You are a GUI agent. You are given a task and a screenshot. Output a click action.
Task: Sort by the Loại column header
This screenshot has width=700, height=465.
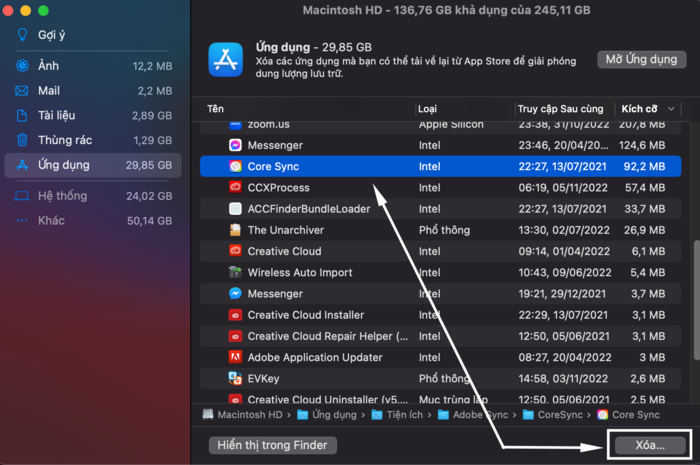click(x=465, y=109)
